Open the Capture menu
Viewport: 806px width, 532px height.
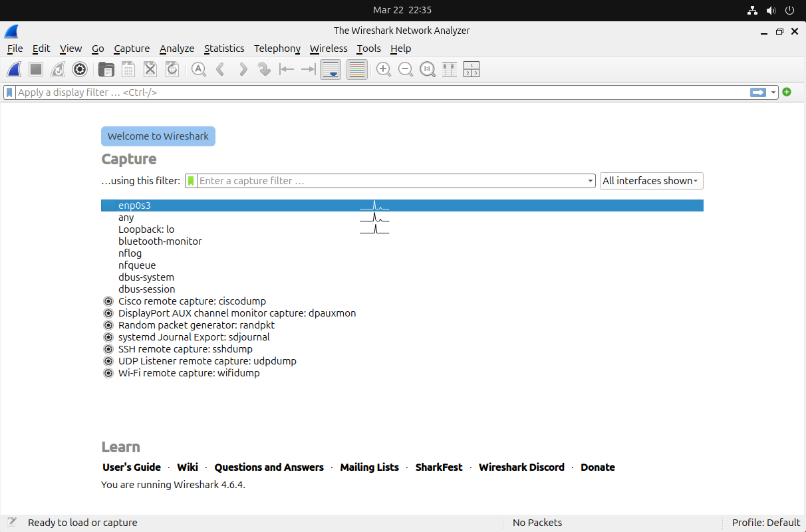click(x=132, y=49)
